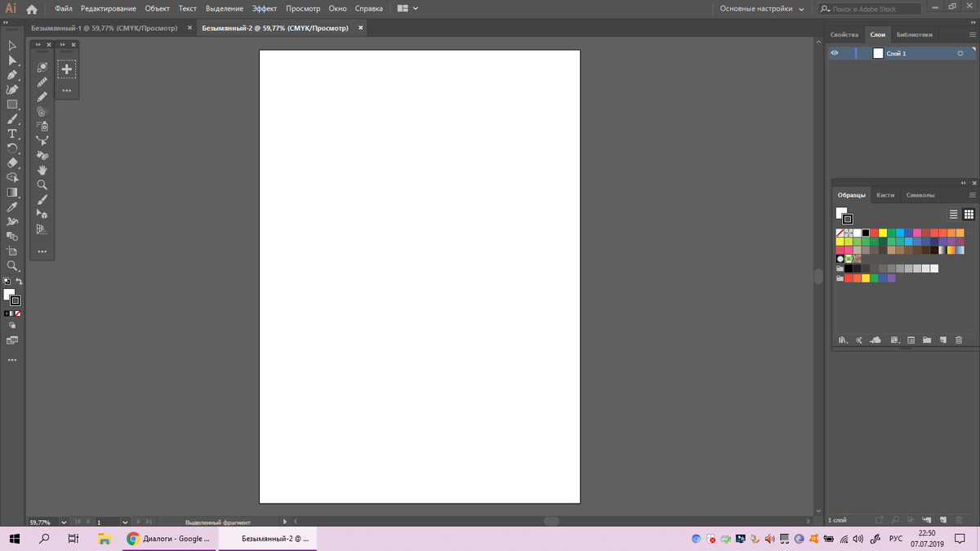980x551 pixels.
Task: Open swatch libraries menu
Action: (842, 340)
